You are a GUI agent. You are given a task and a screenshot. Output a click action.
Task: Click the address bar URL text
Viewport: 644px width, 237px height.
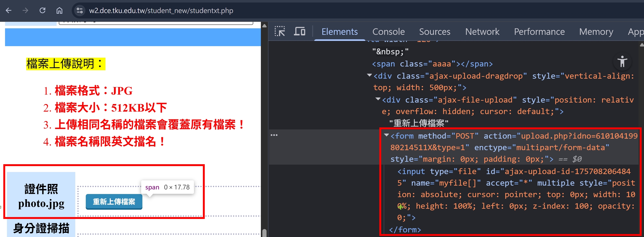[161, 10]
